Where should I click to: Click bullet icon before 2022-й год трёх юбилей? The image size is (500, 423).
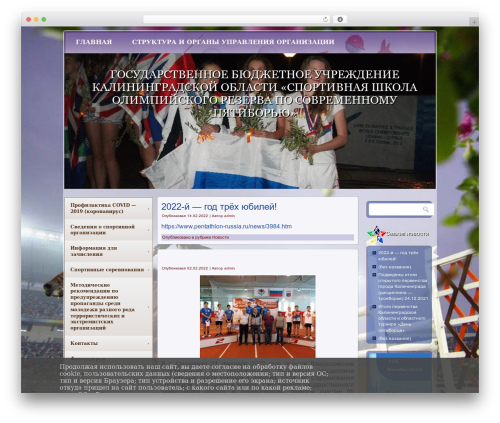pos(374,253)
